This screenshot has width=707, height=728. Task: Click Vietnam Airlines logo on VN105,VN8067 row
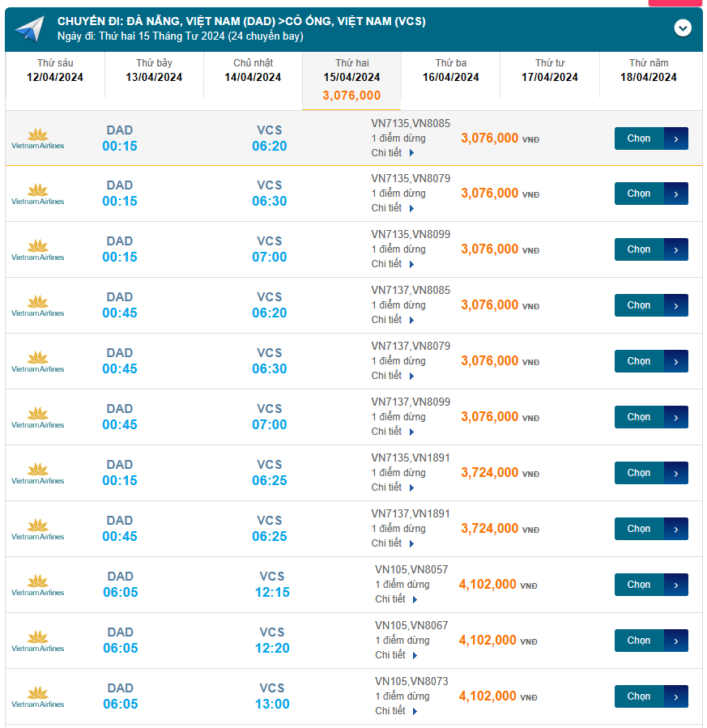[37, 641]
